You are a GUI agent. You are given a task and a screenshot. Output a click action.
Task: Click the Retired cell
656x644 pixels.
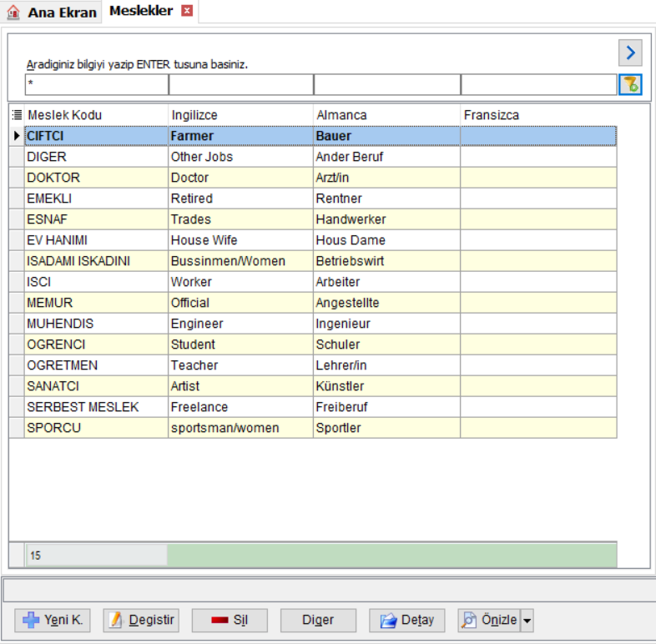[x=240, y=199]
